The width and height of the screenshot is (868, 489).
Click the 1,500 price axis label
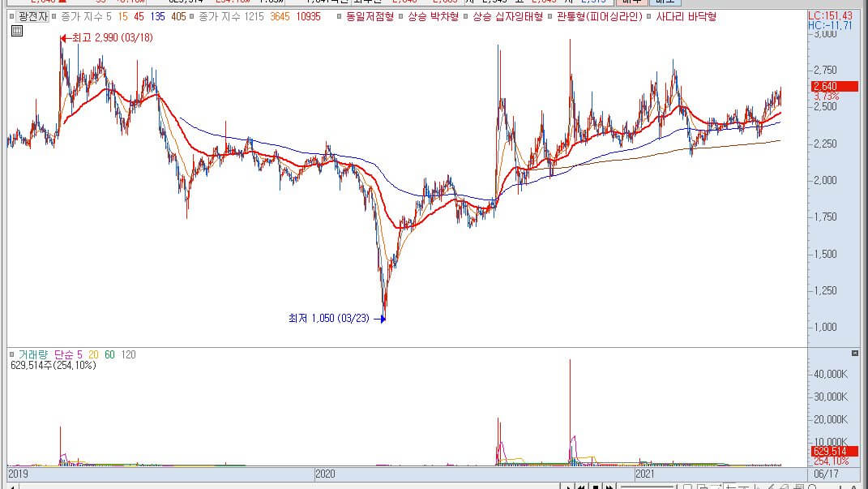[825, 254]
